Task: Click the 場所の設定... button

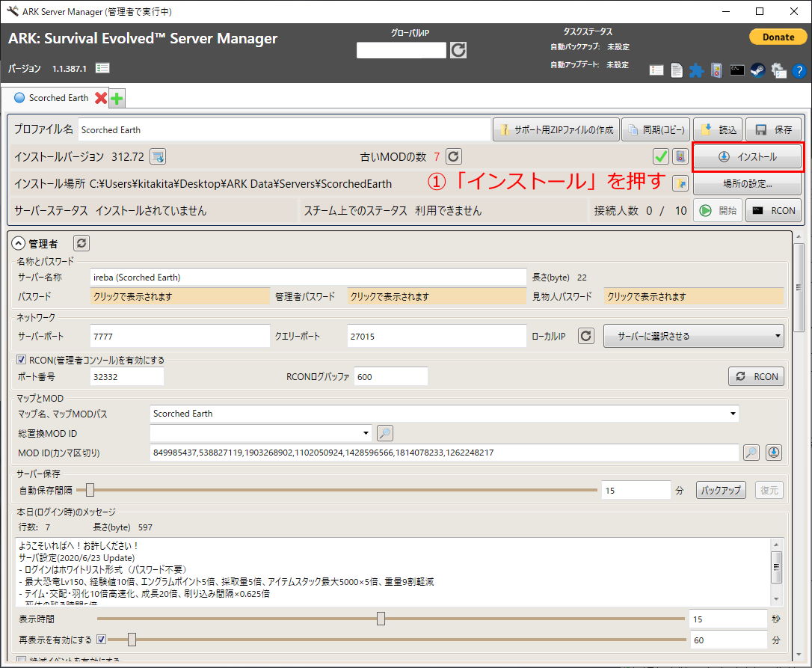Action: point(747,183)
